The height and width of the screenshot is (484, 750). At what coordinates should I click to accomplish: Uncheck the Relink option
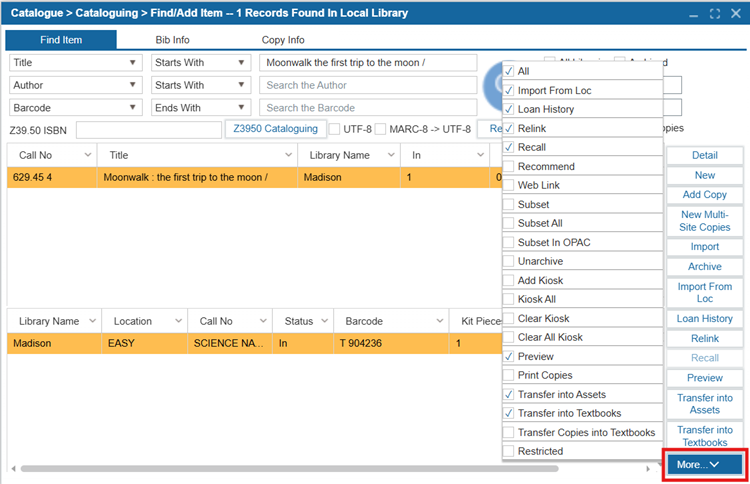pos(508,128)
